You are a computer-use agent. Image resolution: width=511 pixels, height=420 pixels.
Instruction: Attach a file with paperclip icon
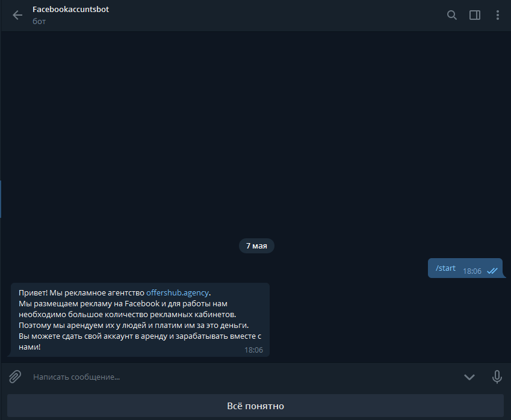[x=15, y=377]
